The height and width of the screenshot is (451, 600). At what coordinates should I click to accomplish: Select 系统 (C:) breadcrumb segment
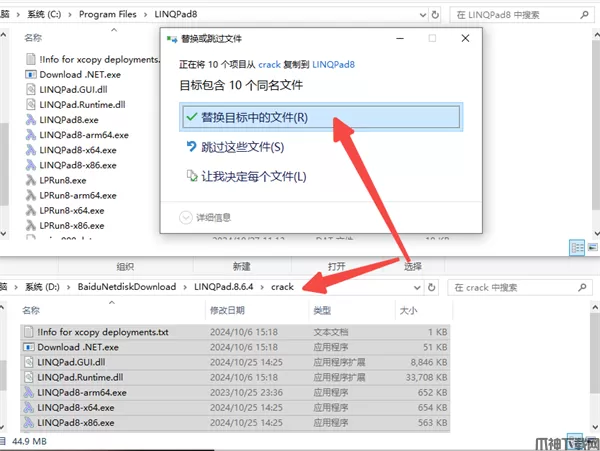click(x=44, y=14)
